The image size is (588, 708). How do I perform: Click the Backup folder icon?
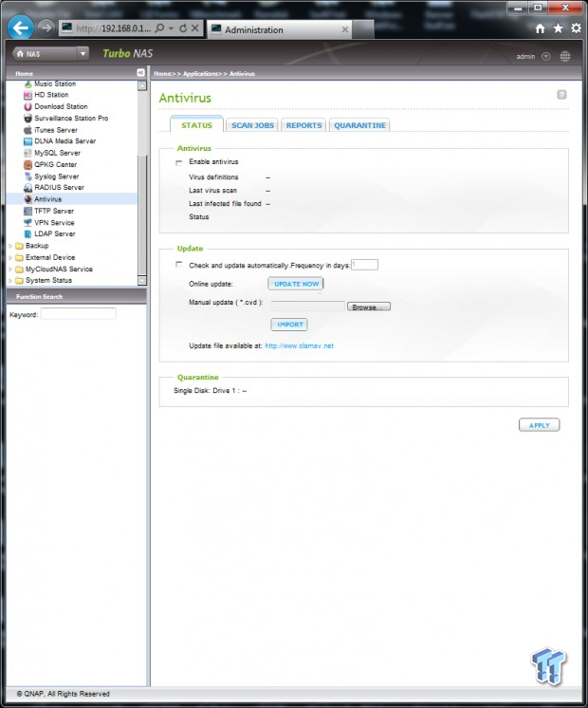point(19,246)
